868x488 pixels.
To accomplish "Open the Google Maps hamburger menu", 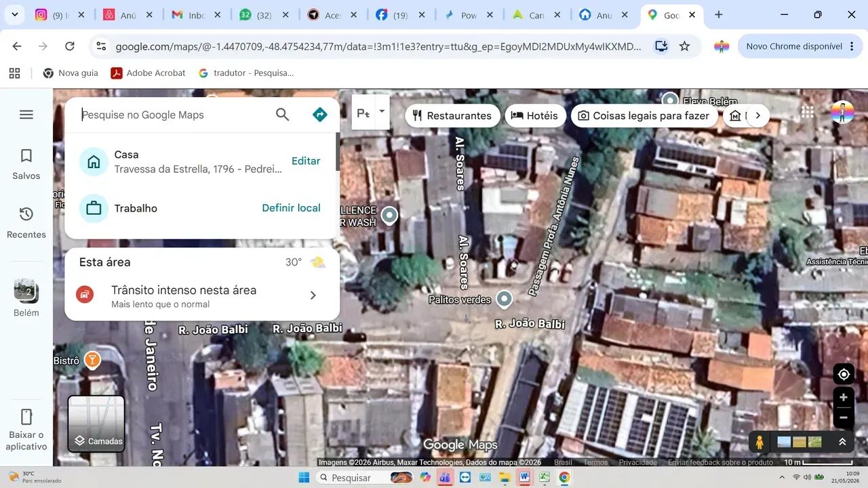I will [x=26, y=115].
